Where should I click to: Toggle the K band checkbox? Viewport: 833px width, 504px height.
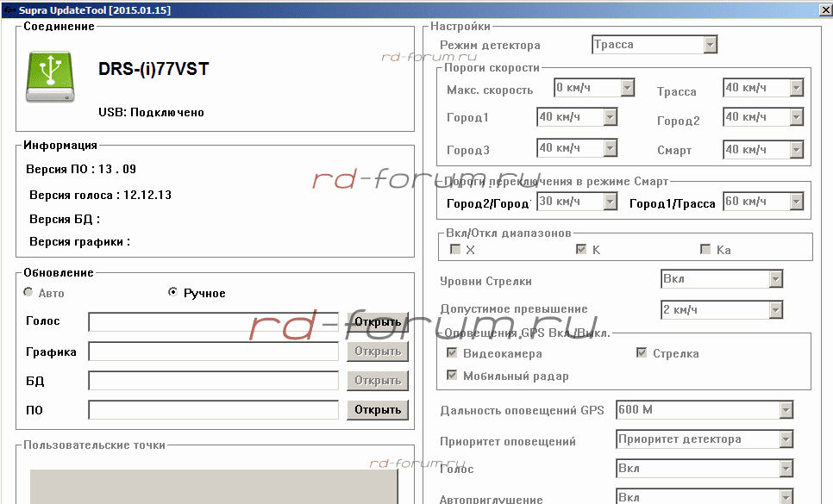click(x=581, y=249)
